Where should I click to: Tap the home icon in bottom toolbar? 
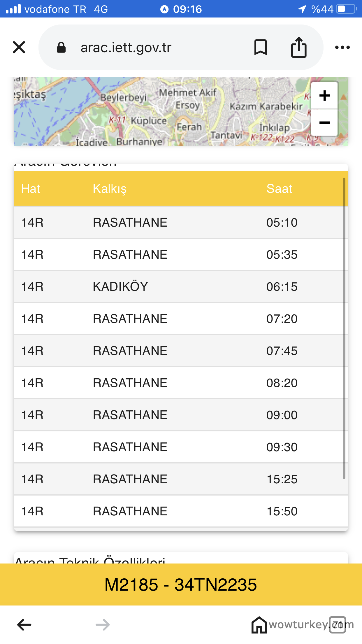(259, 625)
